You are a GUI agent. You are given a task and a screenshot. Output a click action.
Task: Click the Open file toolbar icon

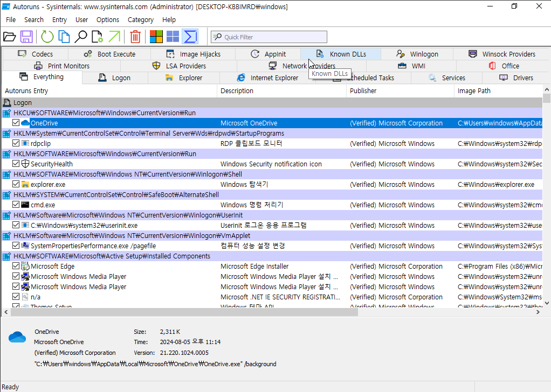point(10,37)
